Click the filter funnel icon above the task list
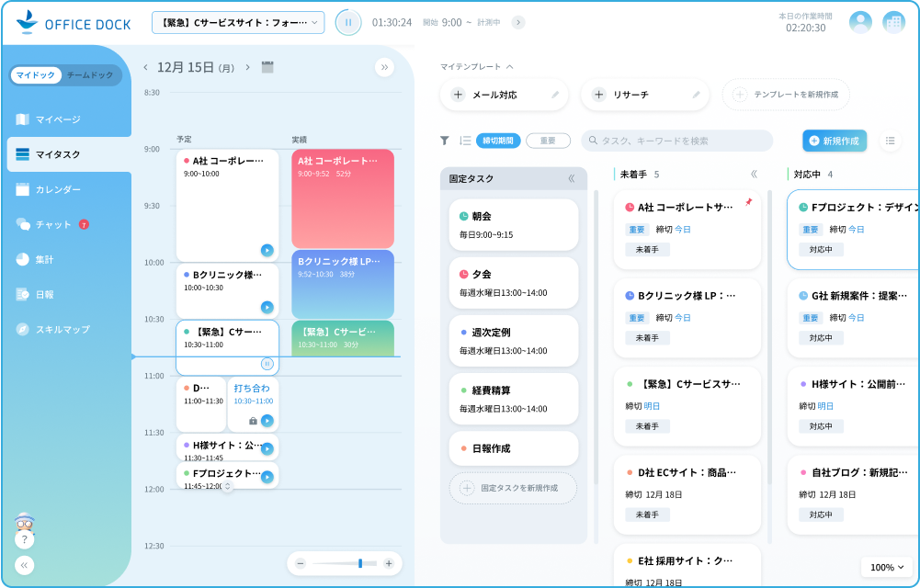This screenshot has height=588, width=920. point(447,140)
